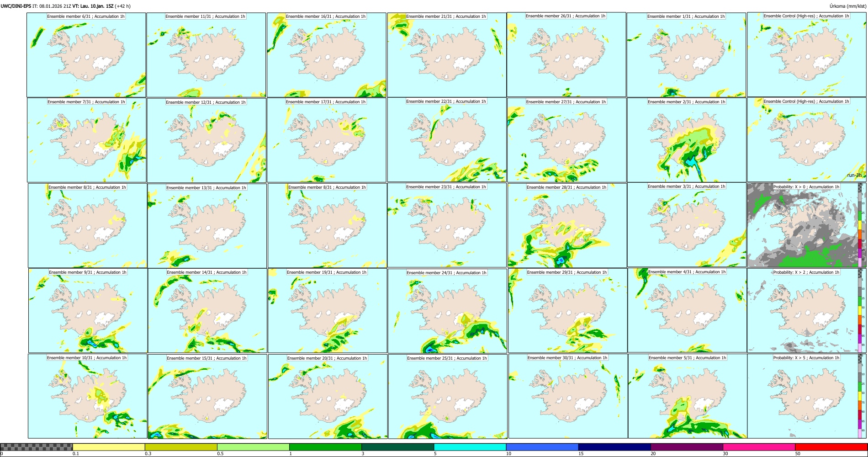This screenshot has height=457, width=868.
Task: Click the 'Ensemble member 20/31 ; Accumulation 1h' label
Action: (x=327, y=358)
